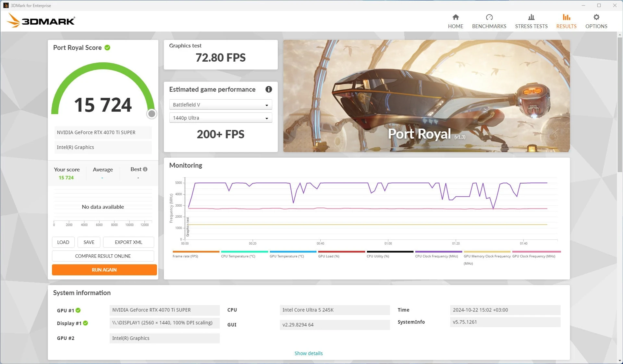Click the GUI version v2.29.8294 64
Image resolution: width=623 pixels, height=364 pixels.
[335, 325]
